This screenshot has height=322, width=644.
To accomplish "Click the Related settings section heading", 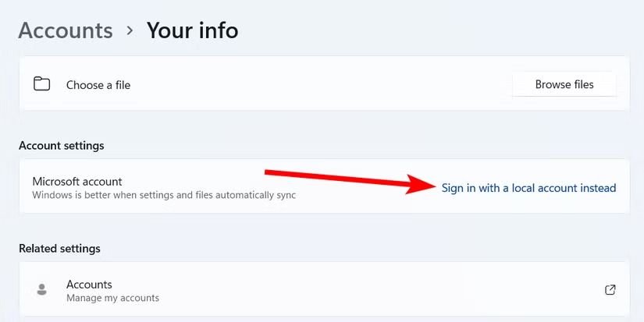I will click(x=59, y=249).
